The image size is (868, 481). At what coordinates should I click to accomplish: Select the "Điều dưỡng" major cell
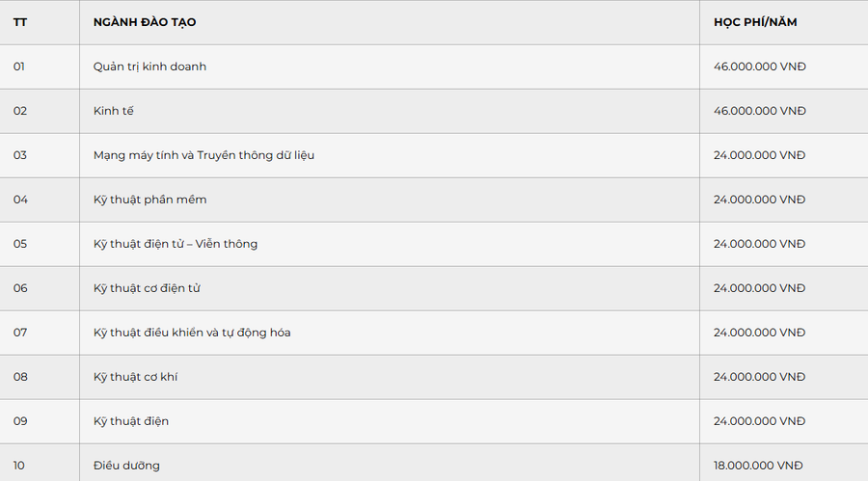[x=126, y=466]
